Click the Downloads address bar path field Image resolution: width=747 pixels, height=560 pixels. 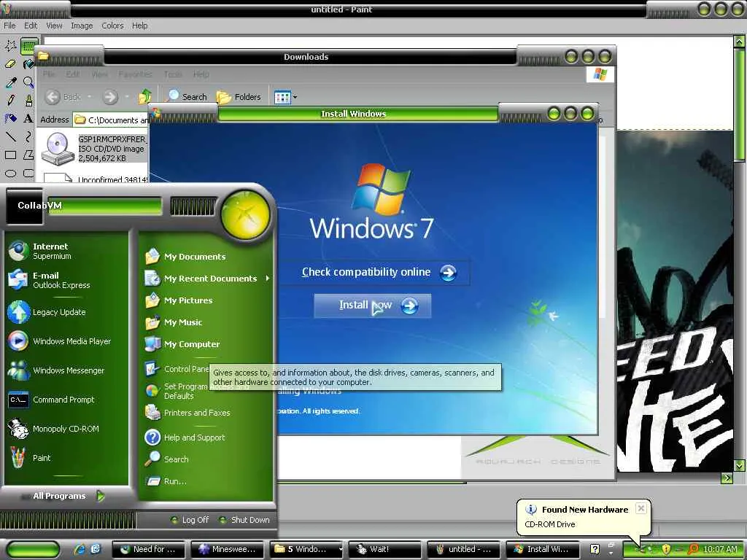point(112,120)
